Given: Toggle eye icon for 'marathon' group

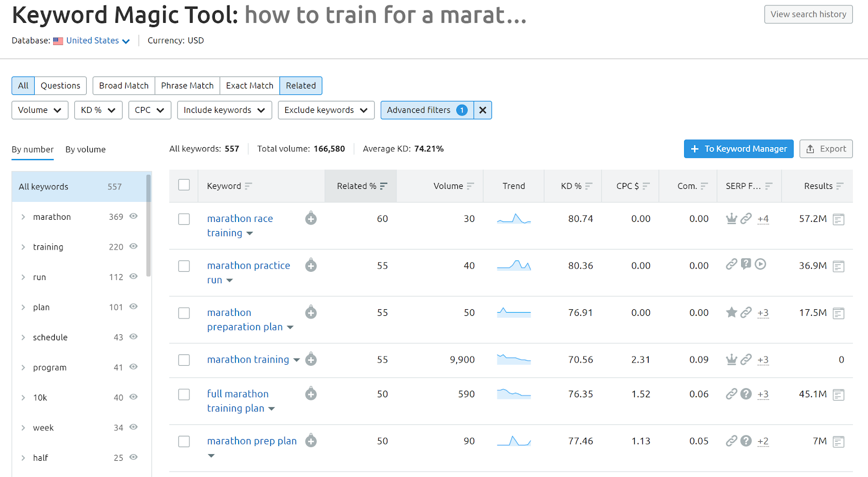Looking at the screenshot, I should (133, 216).
